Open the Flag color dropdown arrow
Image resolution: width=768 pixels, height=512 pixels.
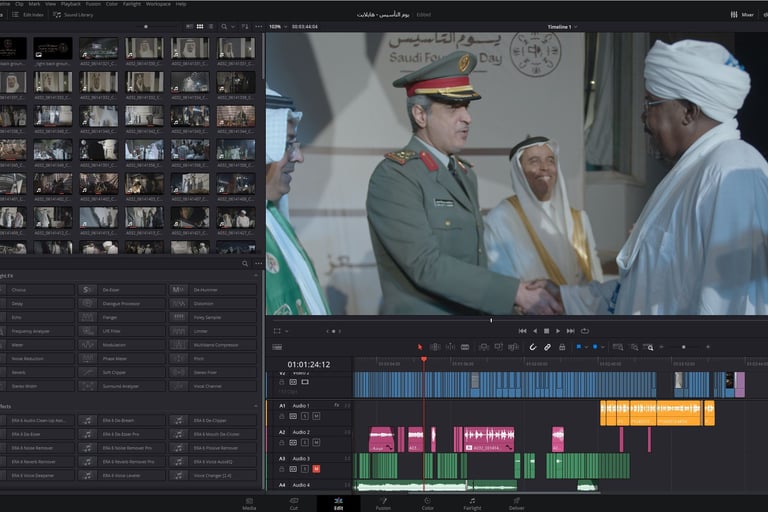[586, 347]
